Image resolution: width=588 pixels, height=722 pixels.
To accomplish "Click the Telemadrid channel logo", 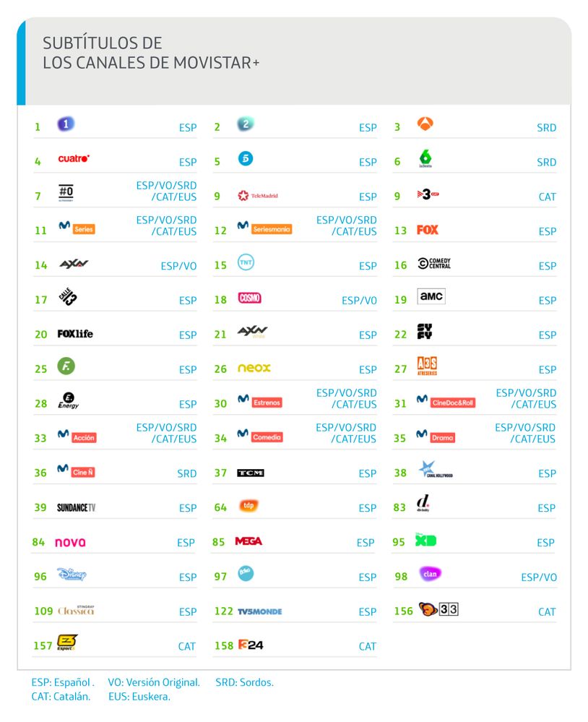I will [258, 196].
